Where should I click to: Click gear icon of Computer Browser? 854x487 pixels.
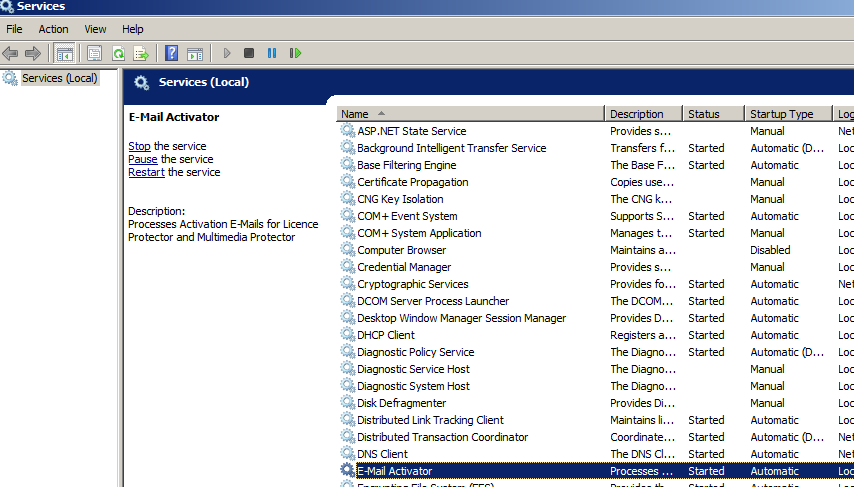pos(347,249)
